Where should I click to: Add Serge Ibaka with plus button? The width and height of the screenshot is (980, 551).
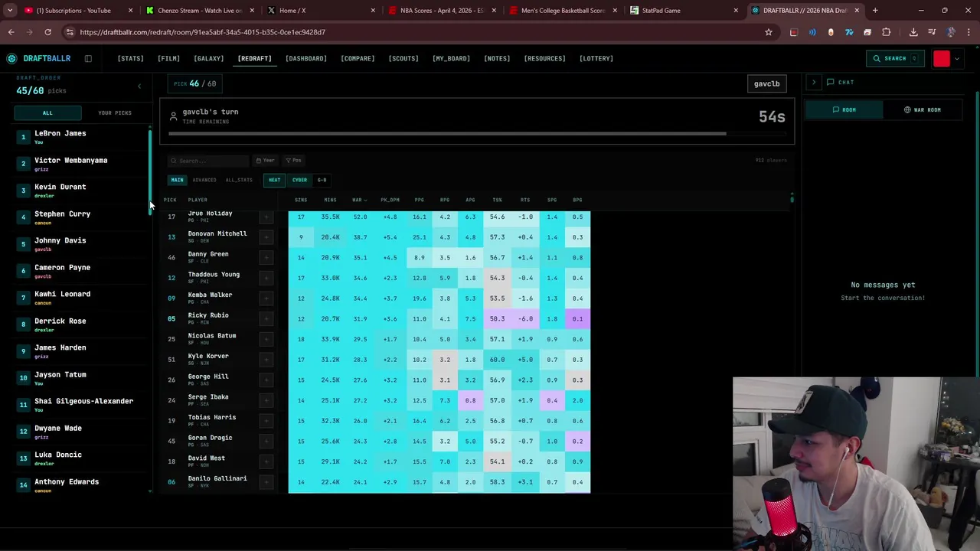[266, 400]
